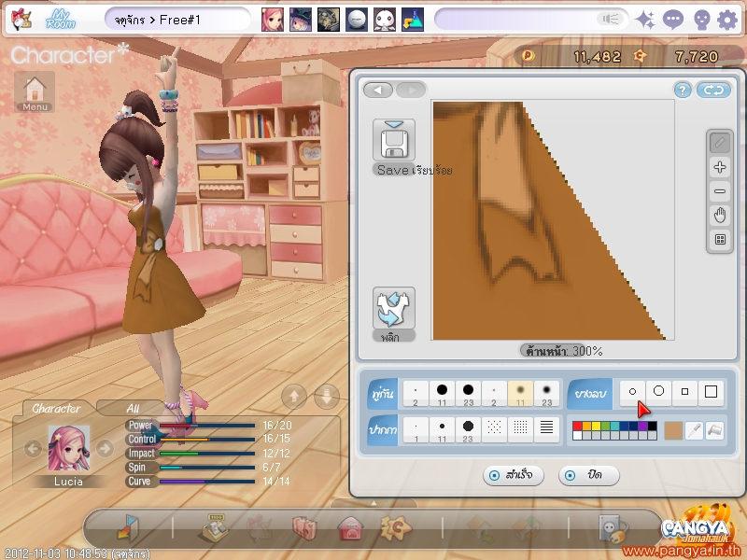The height and width of the screenshot is (560, 747).
Task: Choose the large square eraser
Action: [712, 392]
